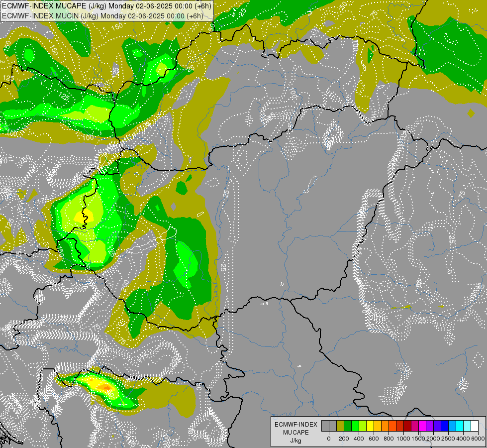Click the dark red legend swatch
This screenshot has width=487, height=448.
407,426
